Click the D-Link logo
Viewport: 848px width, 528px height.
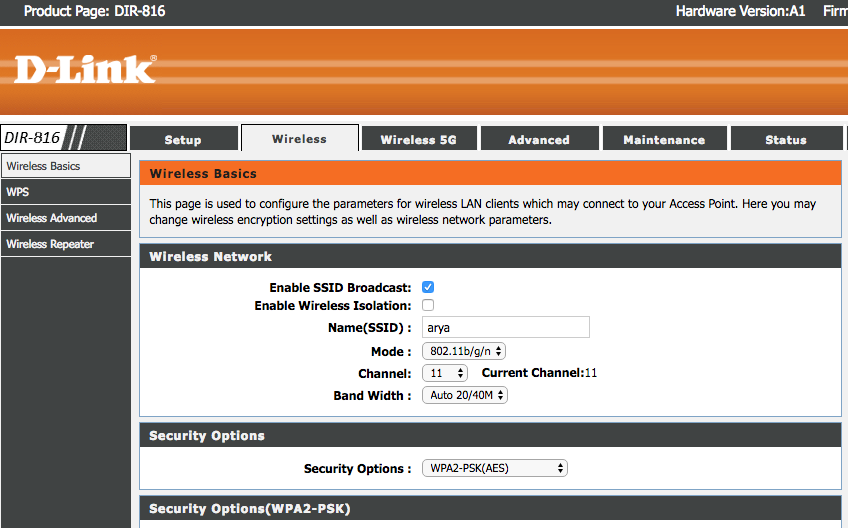coord(85,68)
